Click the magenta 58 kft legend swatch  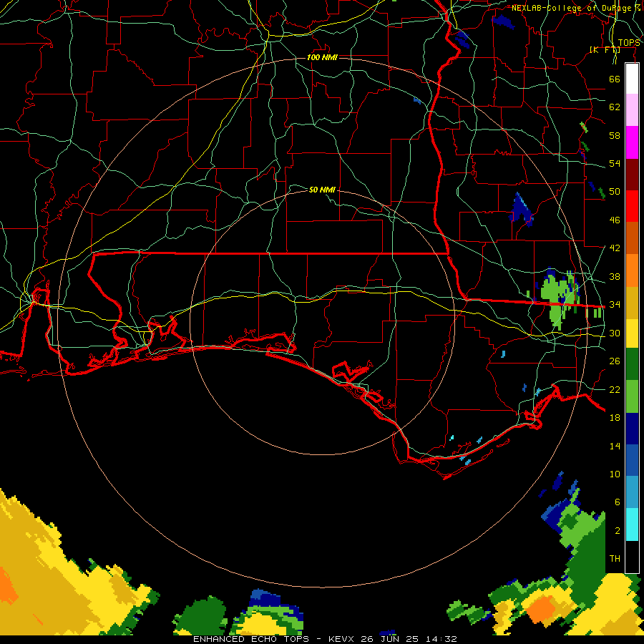point(632,142)
